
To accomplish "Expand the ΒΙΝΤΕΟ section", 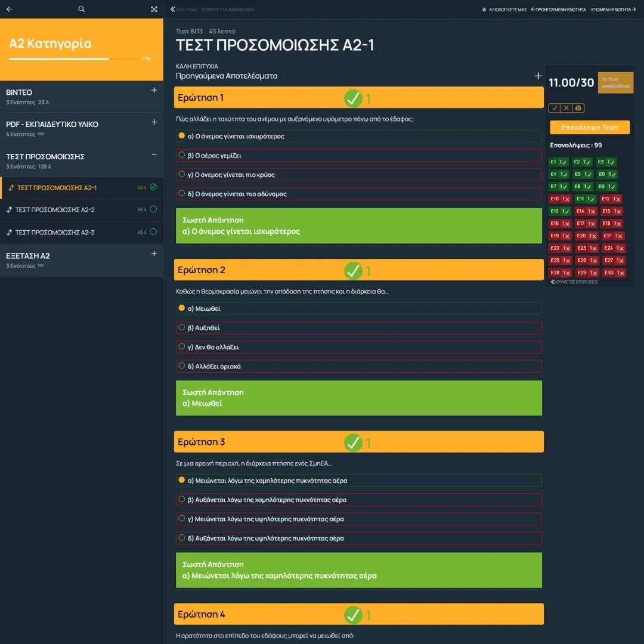I will coord(154,91).
